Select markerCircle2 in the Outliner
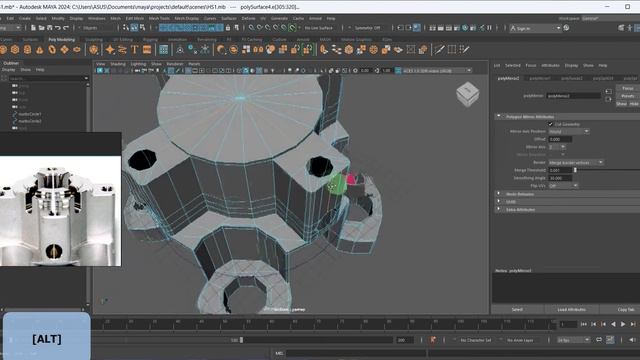The width and height of the screenshot is (640, 360). coord(29,121)
